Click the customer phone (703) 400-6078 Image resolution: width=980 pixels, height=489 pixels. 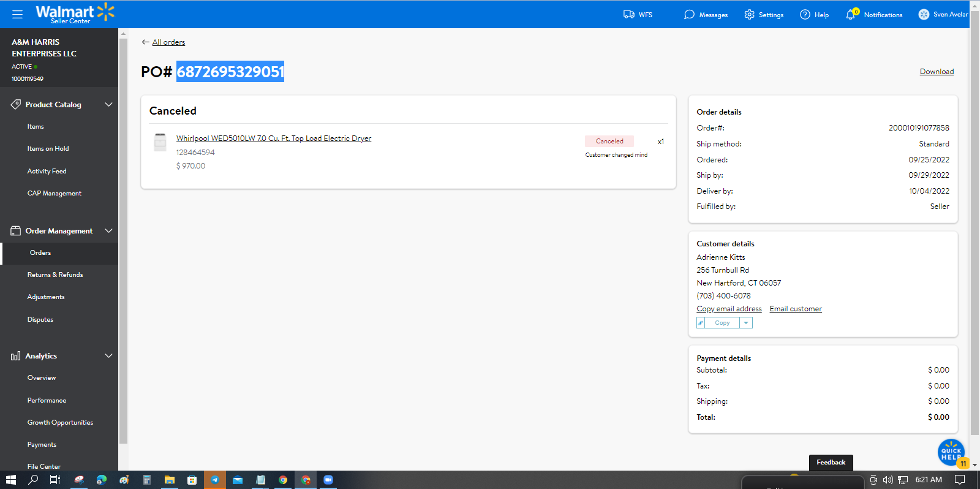[723, 296]
